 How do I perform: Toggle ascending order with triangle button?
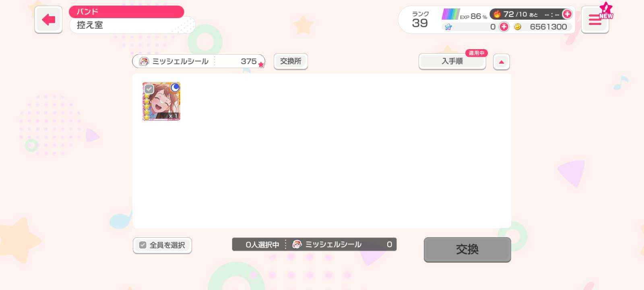pos(502,62)
